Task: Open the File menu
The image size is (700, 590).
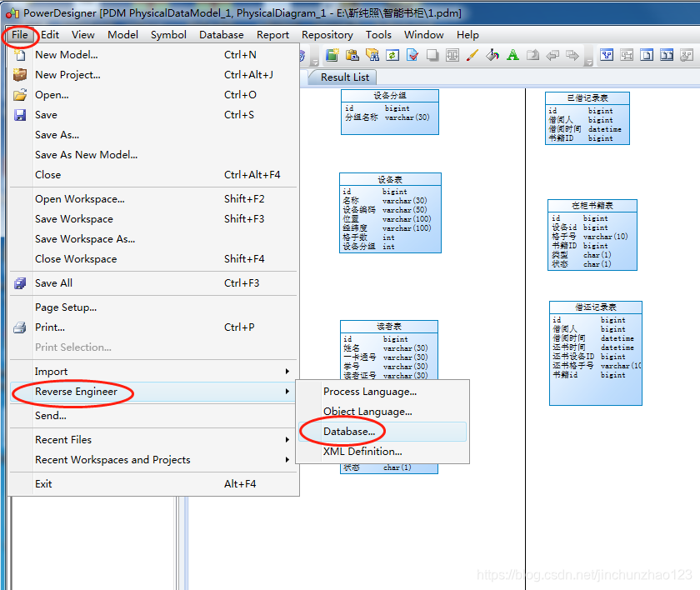Action: click(20, 35)
